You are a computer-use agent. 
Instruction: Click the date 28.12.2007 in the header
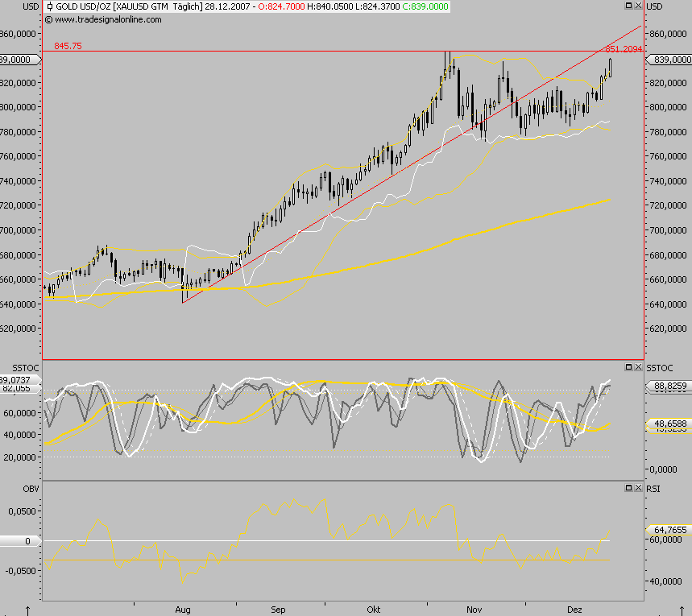pyautogui.click(x=227, y=6)
